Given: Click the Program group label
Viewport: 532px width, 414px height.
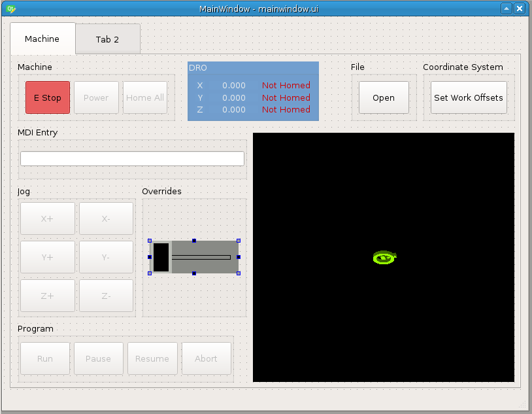Looking at the screenshot, I should tap(35, 329).
